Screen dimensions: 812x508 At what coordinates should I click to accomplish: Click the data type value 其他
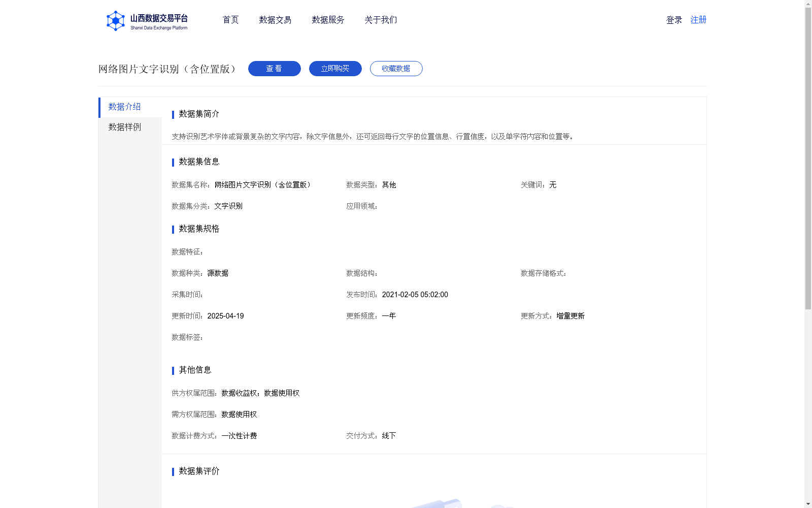point(389,185)
